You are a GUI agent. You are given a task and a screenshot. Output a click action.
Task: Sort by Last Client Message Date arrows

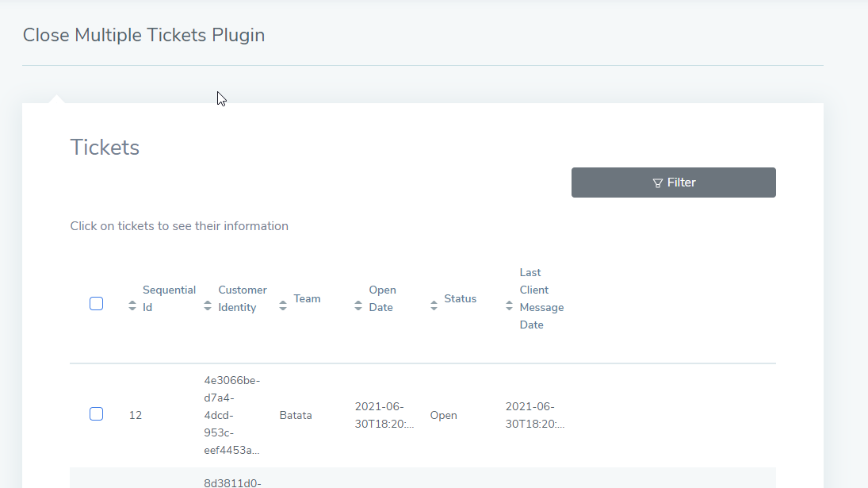[509, 305]
